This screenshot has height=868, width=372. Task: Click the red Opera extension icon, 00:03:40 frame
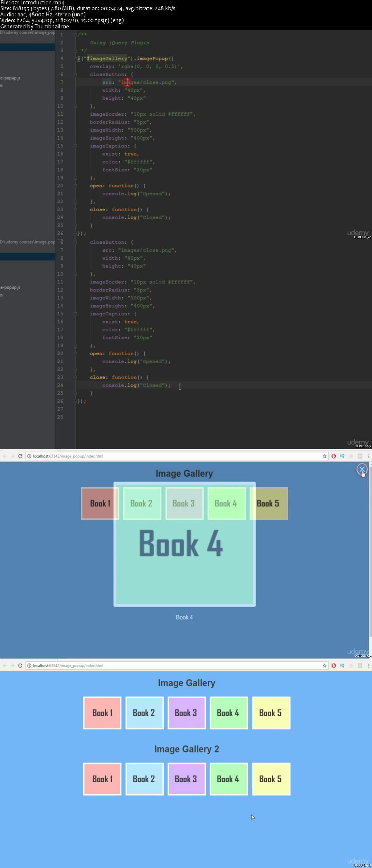point(333,665)
